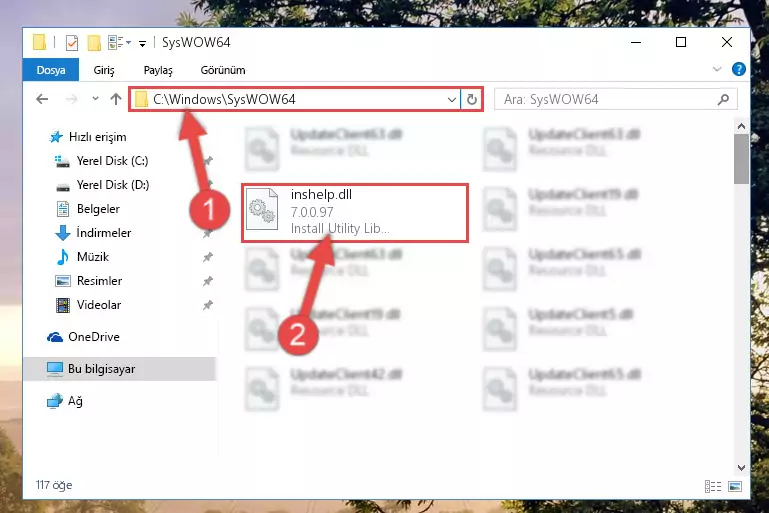The width and height of the screenshot is (769, 513).
Task: Go forward with the right arrow
Action: point(72,100)
